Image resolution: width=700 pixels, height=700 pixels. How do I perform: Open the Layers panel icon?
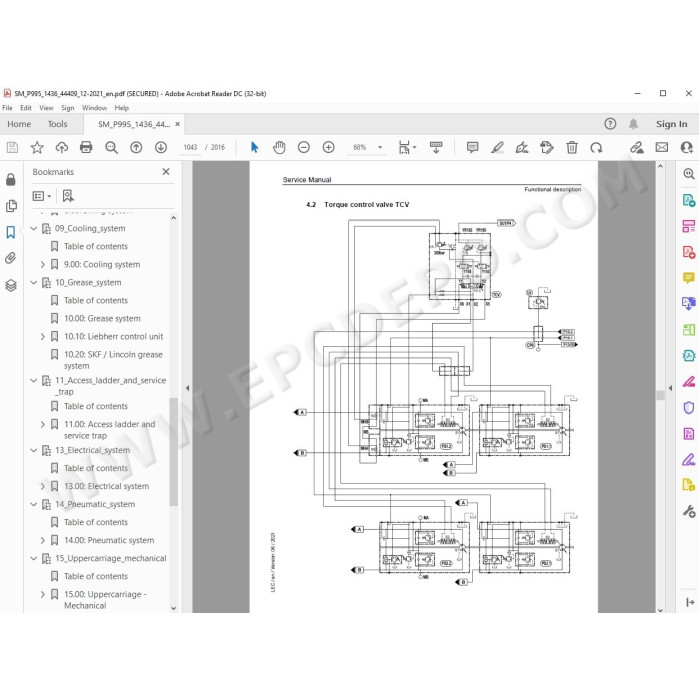pos(11,285)
